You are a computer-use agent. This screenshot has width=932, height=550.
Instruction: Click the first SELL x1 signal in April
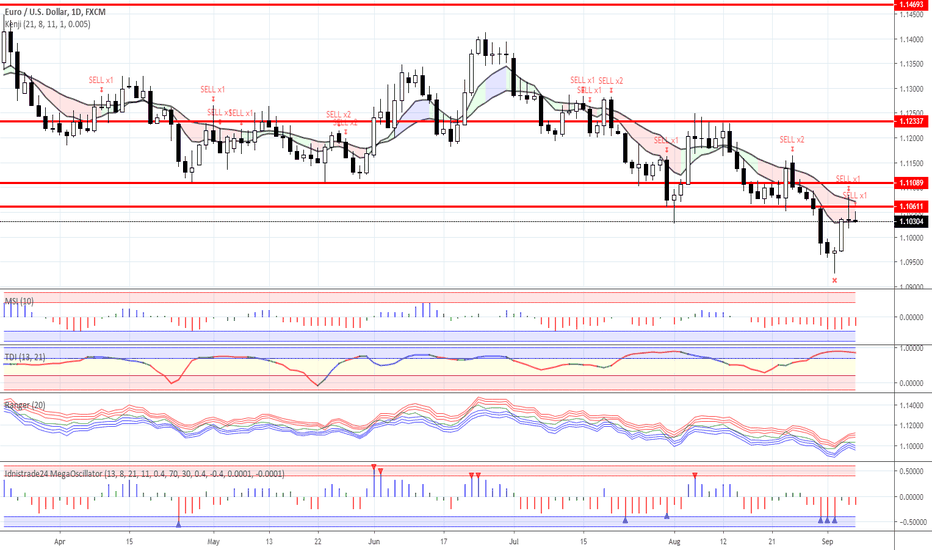click(x=101, y=80)
